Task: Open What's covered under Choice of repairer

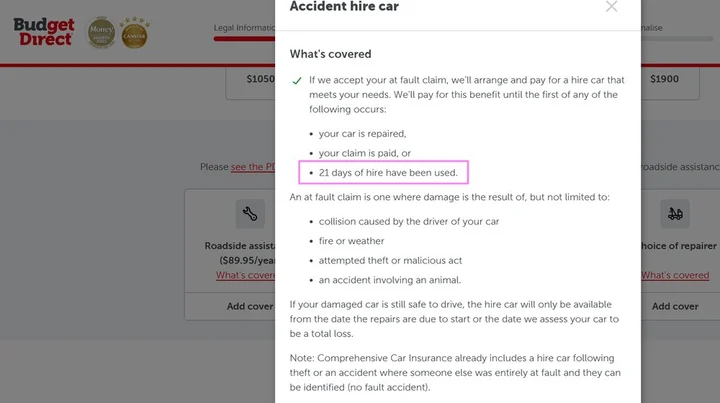Action: point(675,275)
